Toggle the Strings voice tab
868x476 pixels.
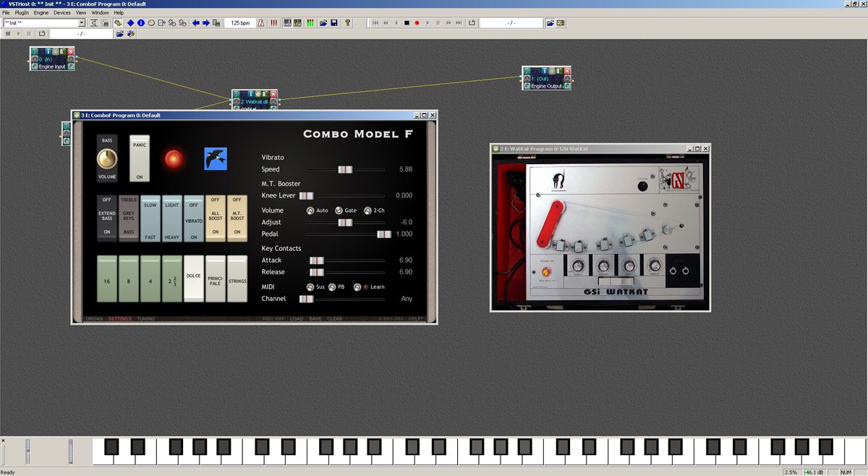tap(237, 279)
